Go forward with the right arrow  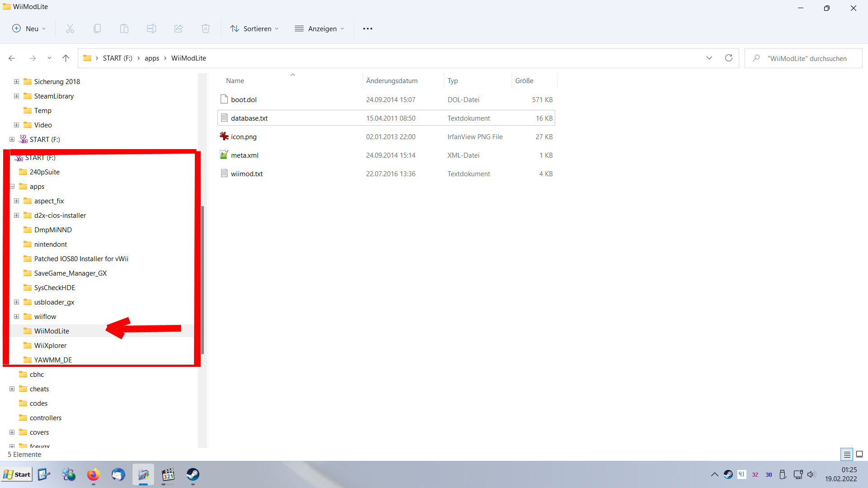33,58
